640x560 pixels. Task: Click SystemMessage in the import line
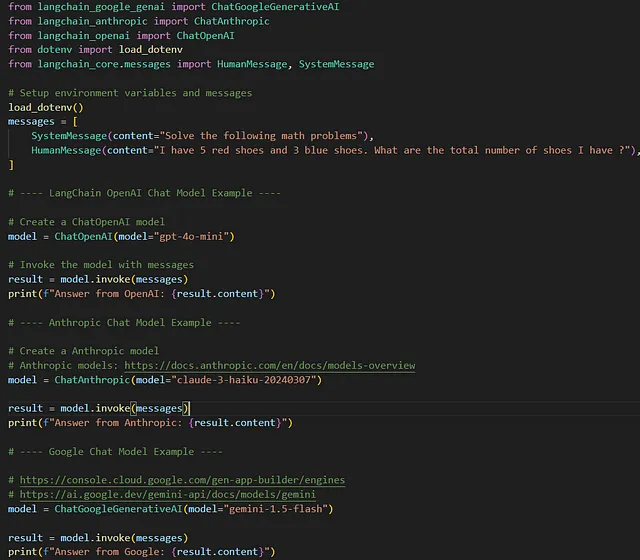336,64
